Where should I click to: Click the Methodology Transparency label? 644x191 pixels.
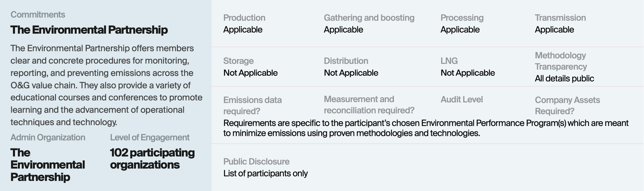[561, 61]
